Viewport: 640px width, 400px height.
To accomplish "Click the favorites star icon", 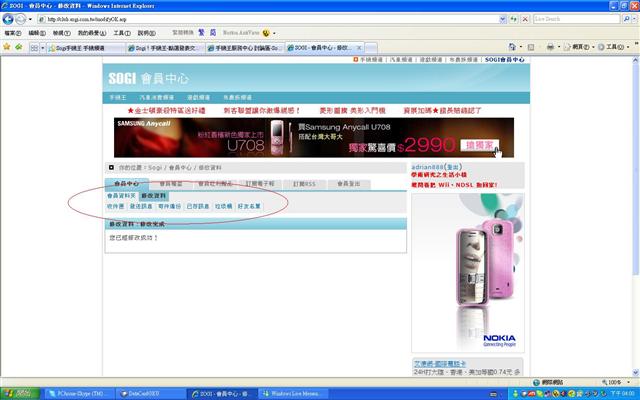I will point(6,47).
